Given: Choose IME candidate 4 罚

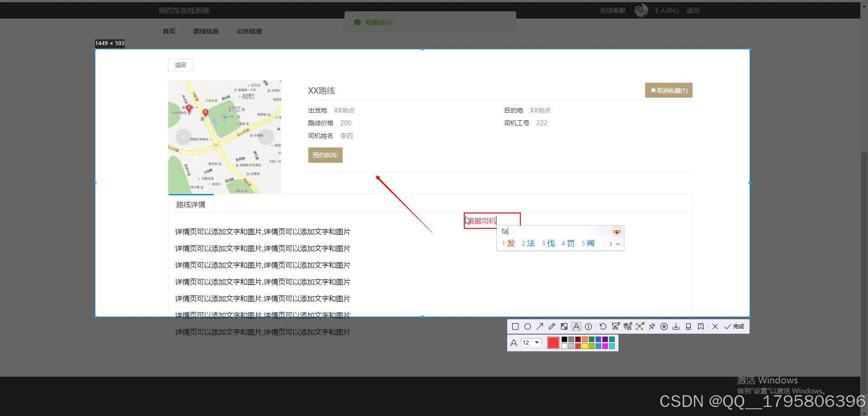Looking at the screenshot, I should (x=568, y=243).
